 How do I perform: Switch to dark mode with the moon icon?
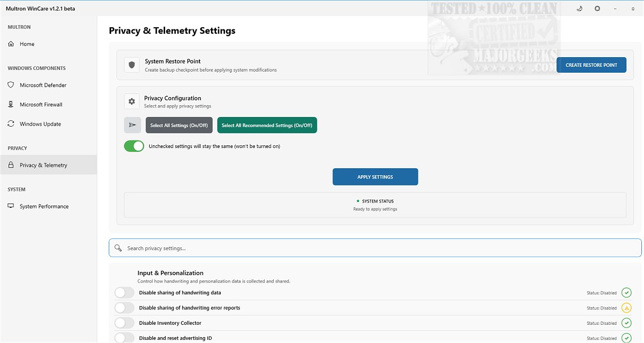[x=580, y=9]
